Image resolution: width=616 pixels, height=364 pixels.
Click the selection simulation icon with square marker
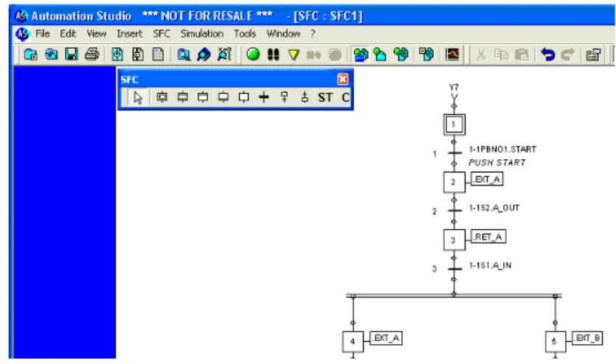point(426,55)
